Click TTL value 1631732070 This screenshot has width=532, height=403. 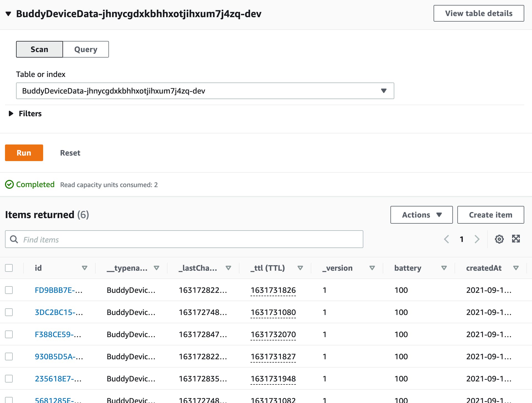tap(273, 334)
